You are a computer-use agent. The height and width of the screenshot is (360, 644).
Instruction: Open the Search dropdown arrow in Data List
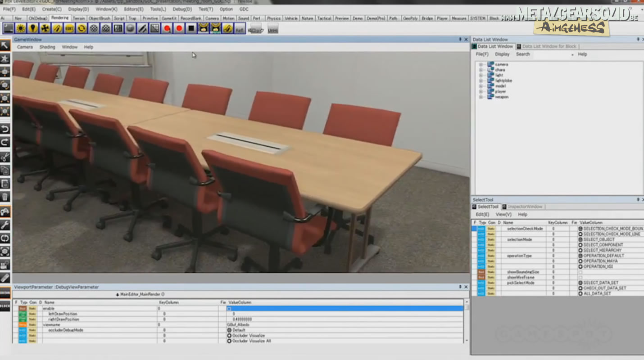click(572, 54)
